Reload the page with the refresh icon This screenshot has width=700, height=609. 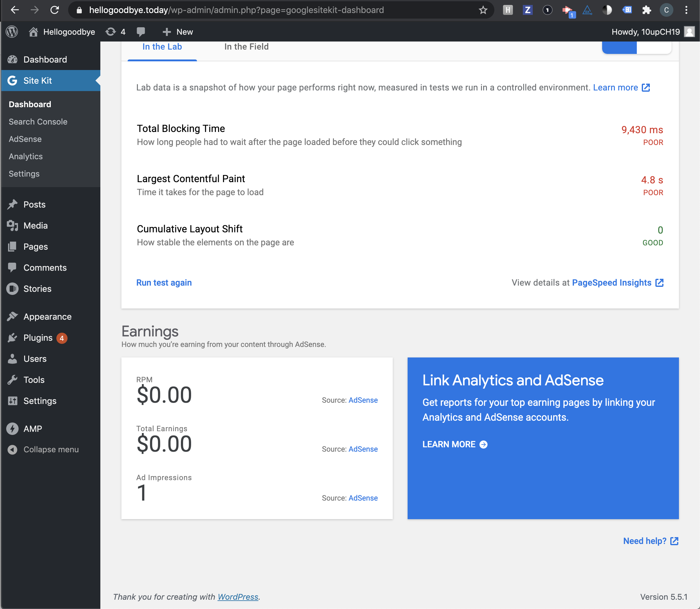pyautogui.click(x=55, y=10)
